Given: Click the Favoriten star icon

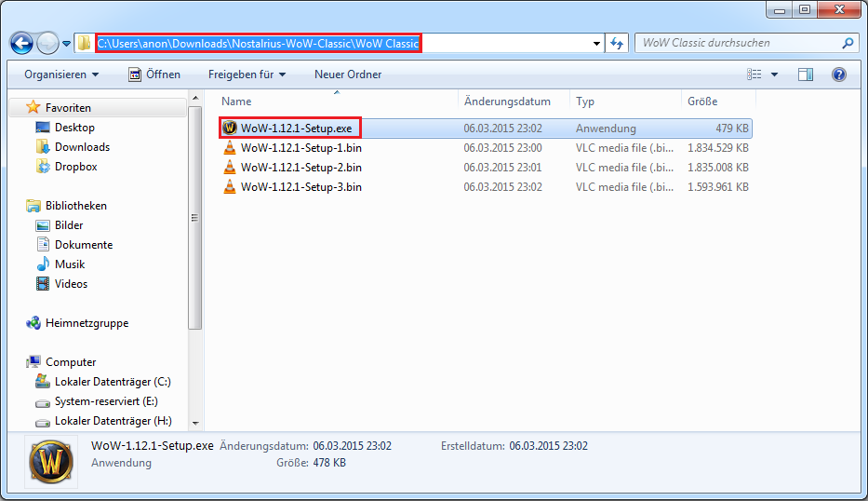Looking at the screenshot, I should [33, 107].
